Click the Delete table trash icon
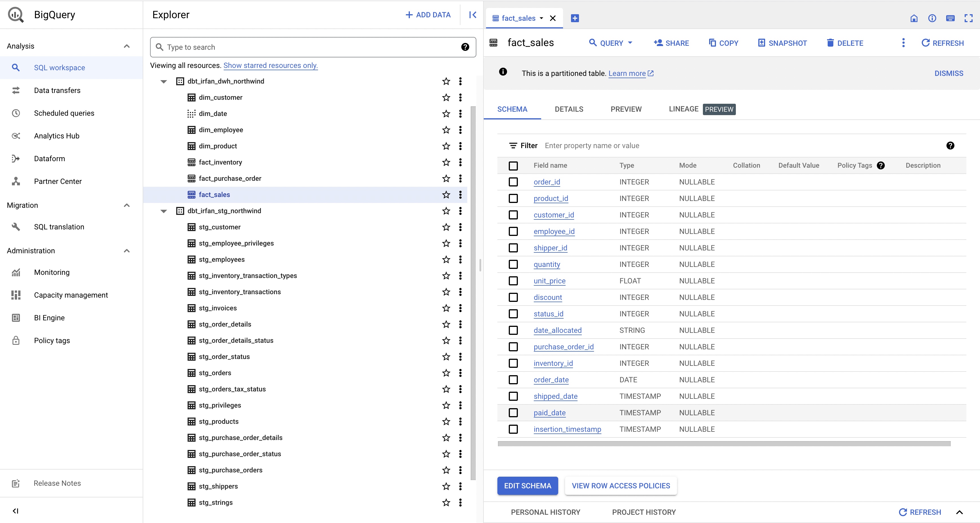Screen dimensions: 980x523 [x=830, y=43]
